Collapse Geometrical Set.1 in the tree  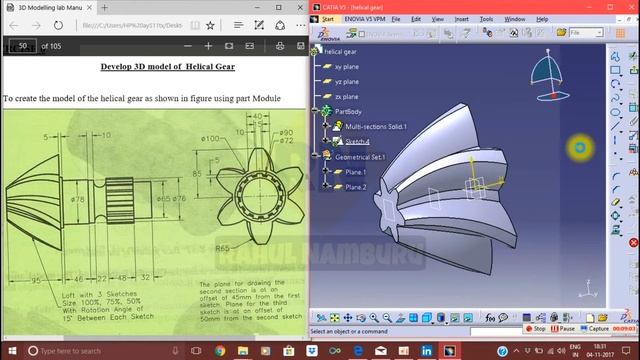pos(315,156)
